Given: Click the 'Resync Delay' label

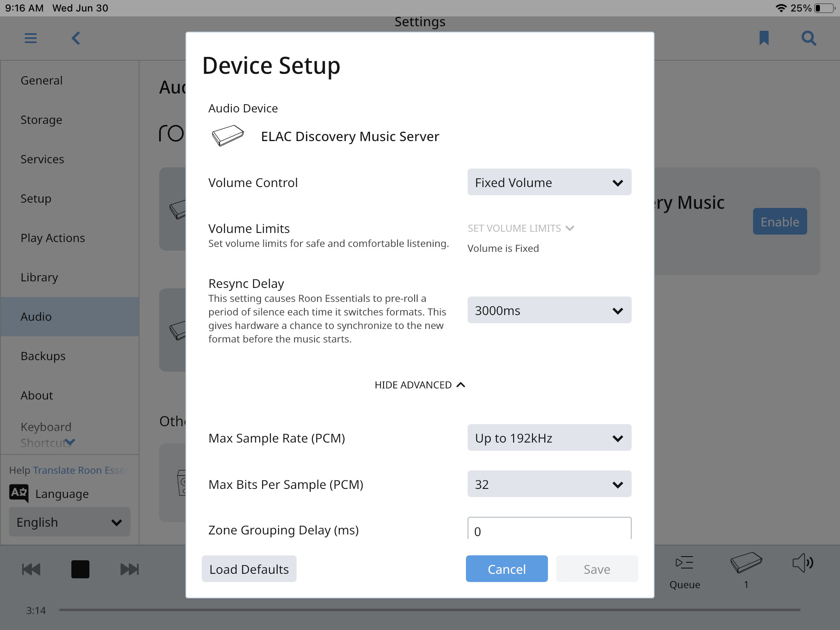Looking at the screenshot, I should 246,283.
